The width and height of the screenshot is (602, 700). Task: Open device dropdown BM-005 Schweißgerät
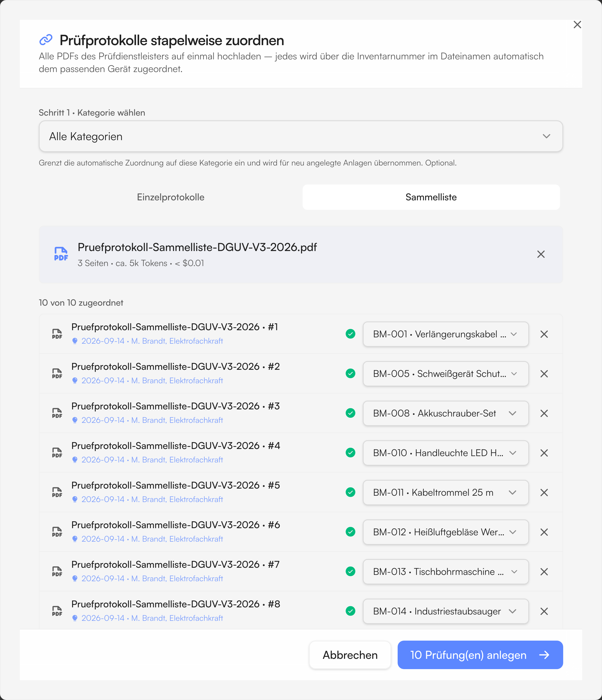point(445,374)
